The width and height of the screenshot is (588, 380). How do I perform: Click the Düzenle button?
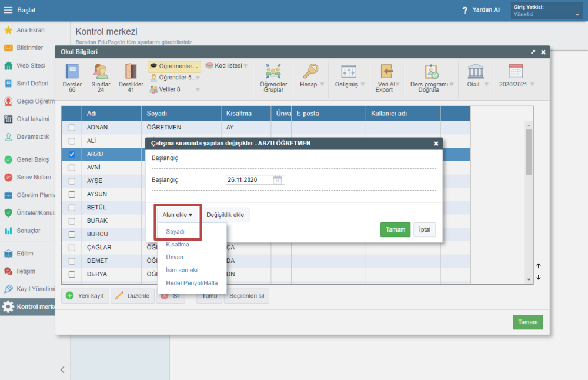(133, 296)
